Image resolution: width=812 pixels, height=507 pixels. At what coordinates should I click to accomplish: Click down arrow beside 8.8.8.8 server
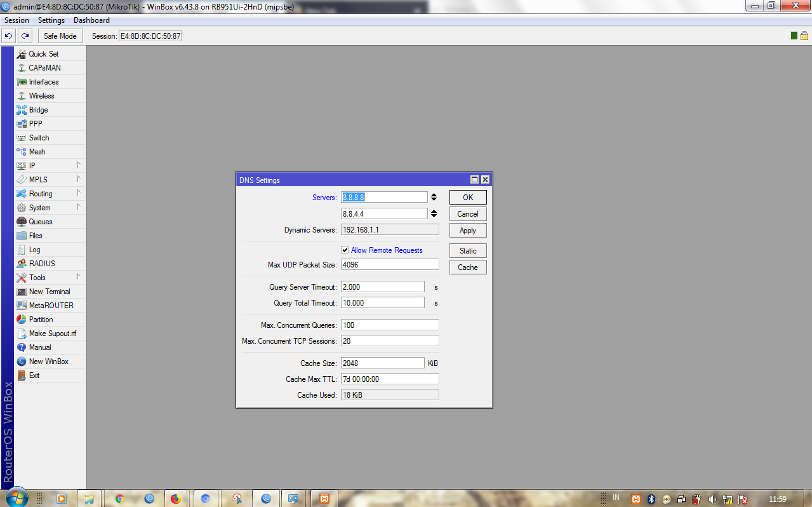[434, 199]
